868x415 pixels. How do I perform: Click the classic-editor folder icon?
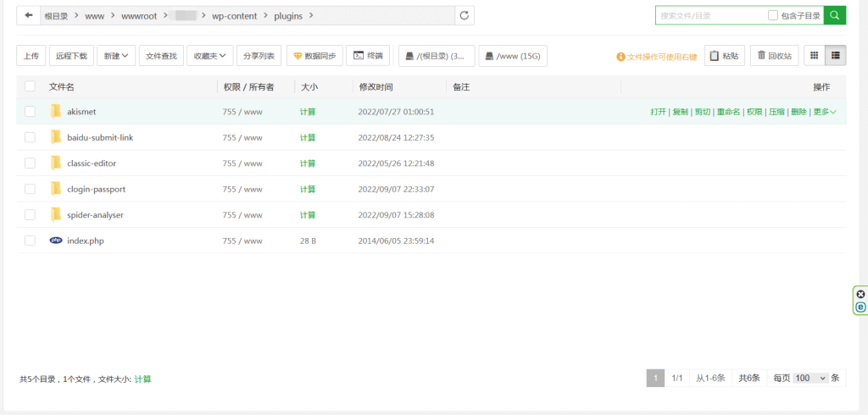(55, 163)
